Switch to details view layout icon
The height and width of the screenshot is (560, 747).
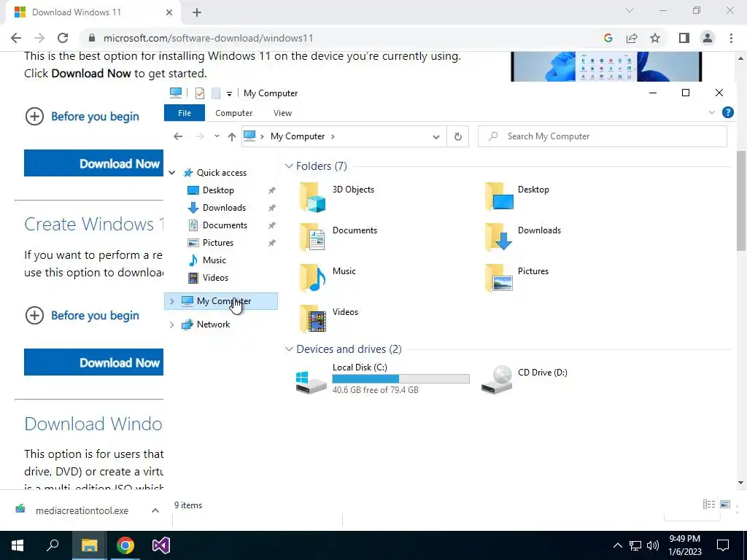709,505
